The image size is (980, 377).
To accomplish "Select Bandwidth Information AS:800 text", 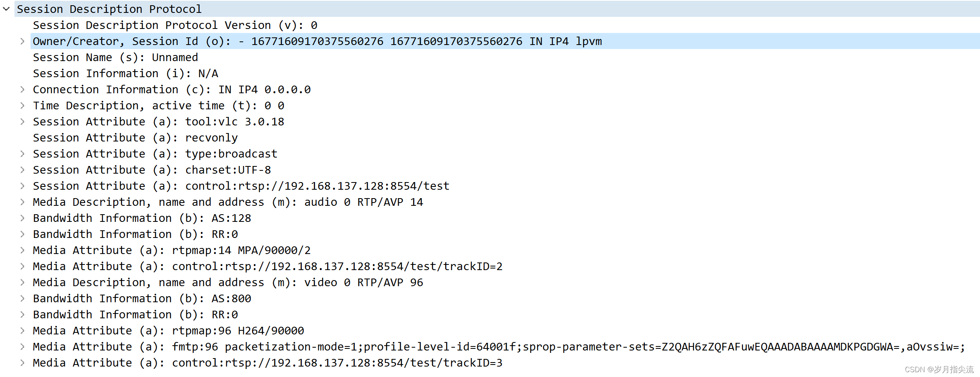I will (142, 299).
